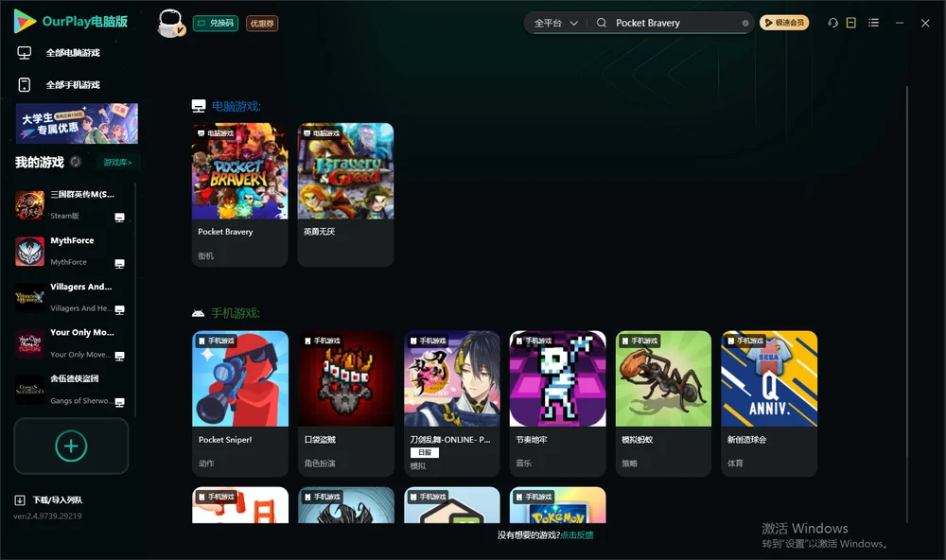Image resolution: width=946 pixels, height=560 pixels.
Task: Select 舍伍德侠盗团 Gangs of Sherwood entry
Action: coord(71,390)
